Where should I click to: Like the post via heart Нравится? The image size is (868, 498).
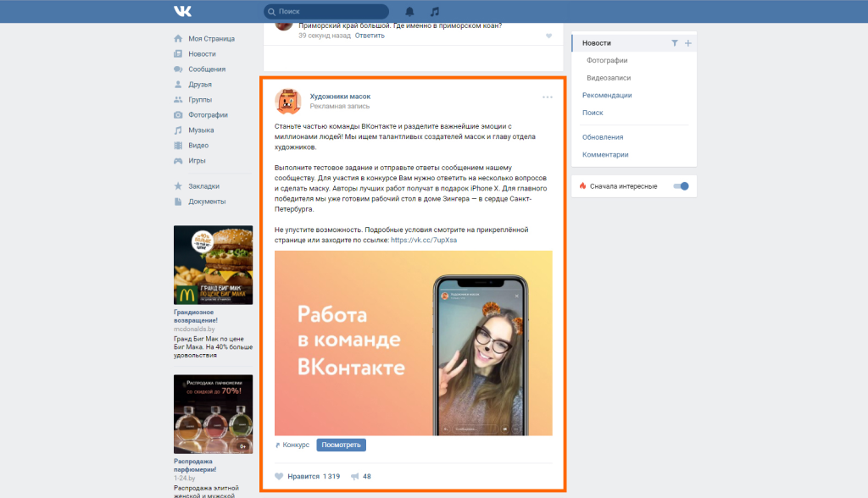307,477
